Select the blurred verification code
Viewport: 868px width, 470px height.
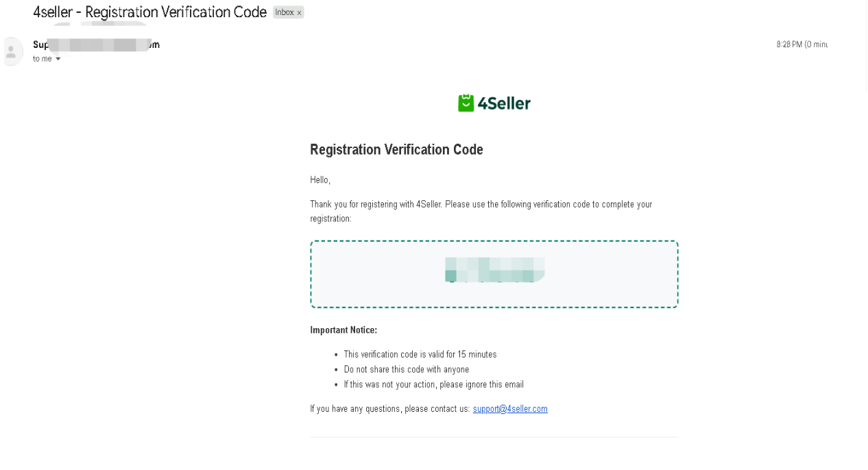(x=494, y=270)
